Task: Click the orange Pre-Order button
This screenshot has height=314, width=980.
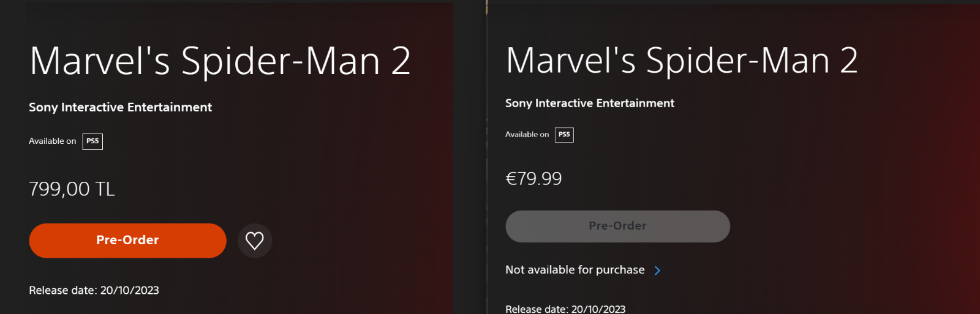Action: pos(127,241)
